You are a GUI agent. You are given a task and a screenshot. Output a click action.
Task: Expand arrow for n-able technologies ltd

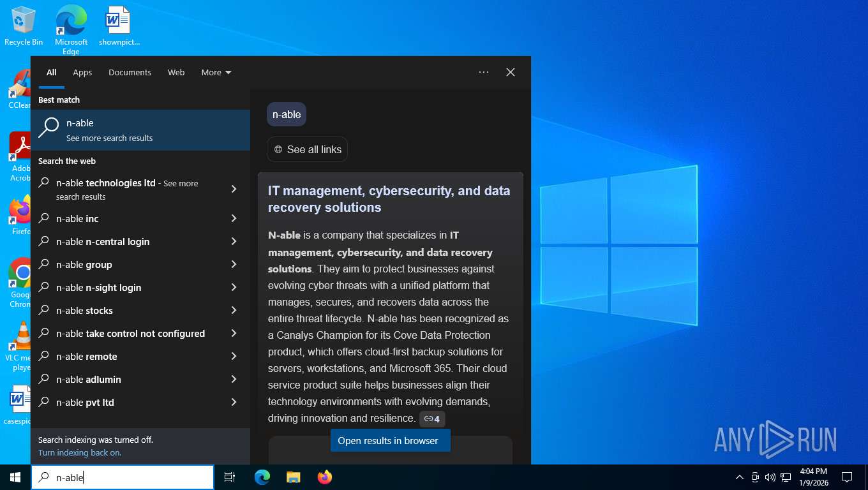[x=234, y=189]
